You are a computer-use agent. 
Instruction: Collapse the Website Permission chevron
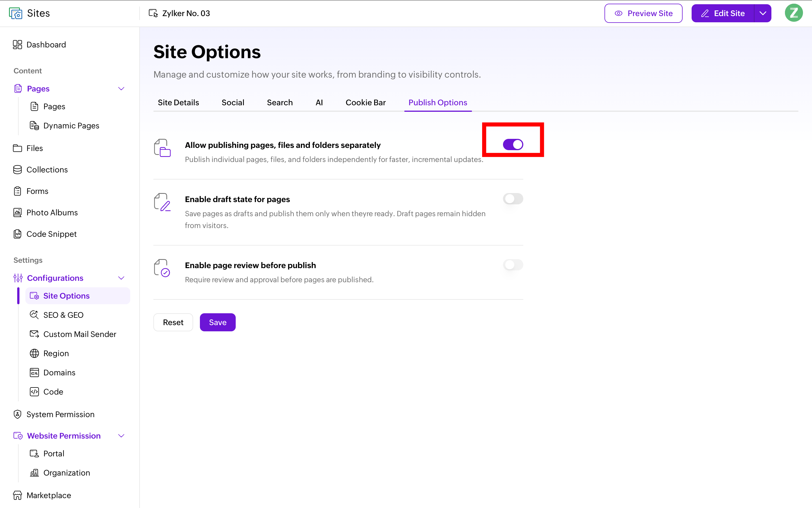click(x=122, y=436)
